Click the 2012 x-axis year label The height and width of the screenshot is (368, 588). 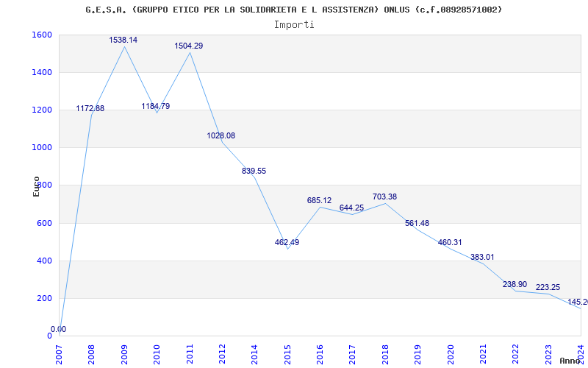click(x=222, y=354)
